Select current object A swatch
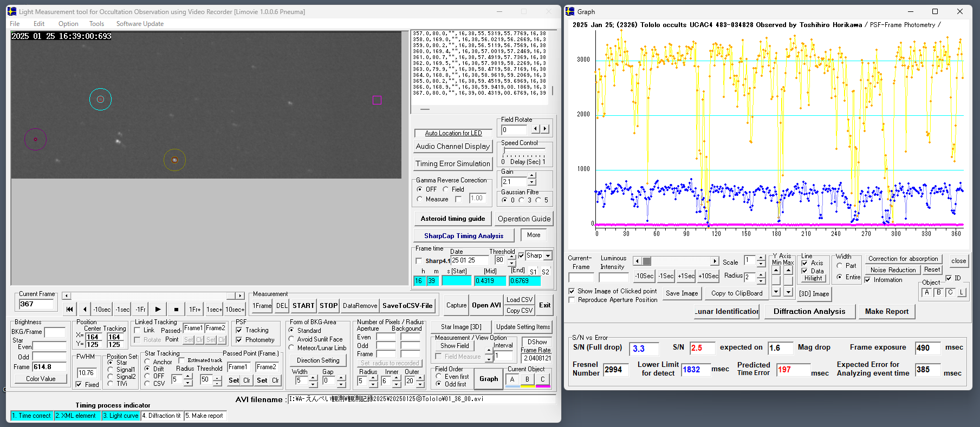 (512, 379)
